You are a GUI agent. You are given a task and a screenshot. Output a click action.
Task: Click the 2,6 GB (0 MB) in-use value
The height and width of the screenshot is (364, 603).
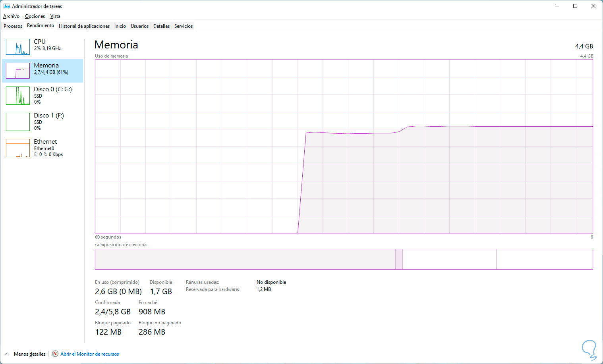[x=118, y=292]
